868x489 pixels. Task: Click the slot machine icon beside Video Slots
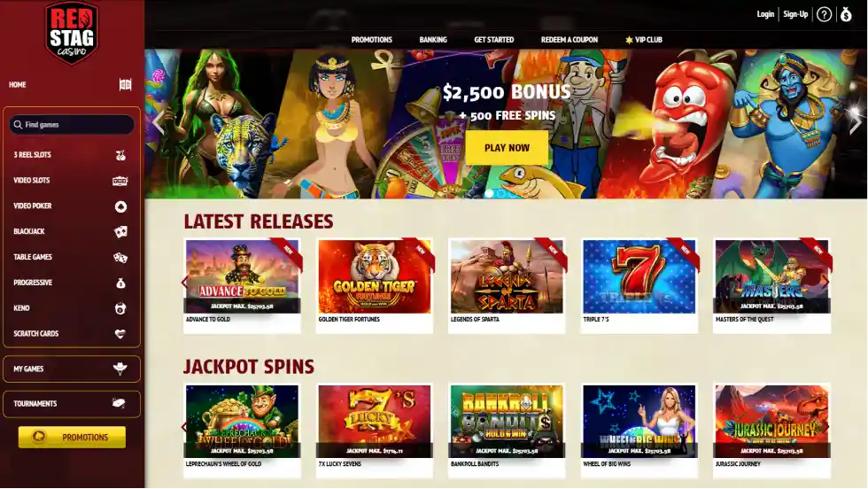click(120, 181)
